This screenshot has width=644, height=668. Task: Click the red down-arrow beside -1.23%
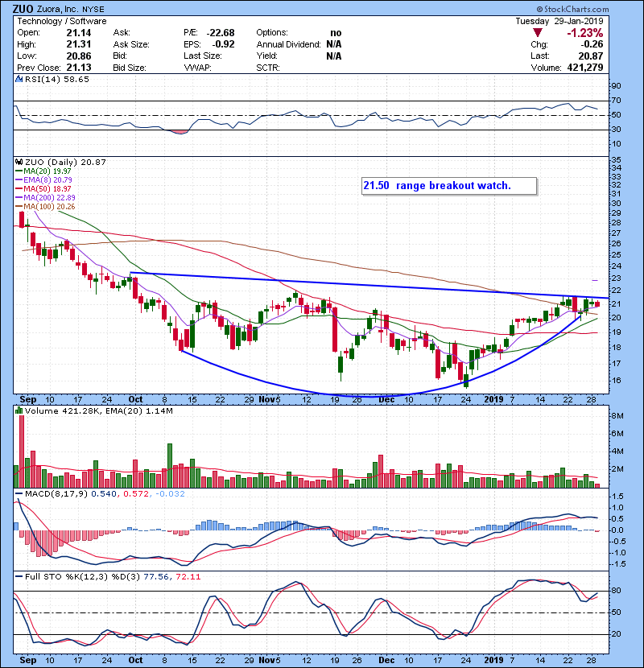(538, 33)
